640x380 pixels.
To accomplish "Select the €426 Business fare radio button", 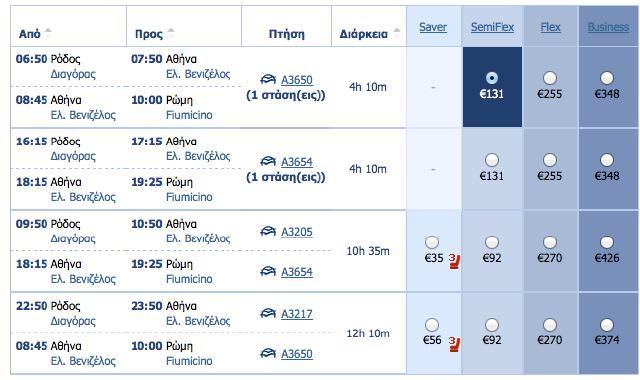I will pyautogui.click(x=607, y=242).
